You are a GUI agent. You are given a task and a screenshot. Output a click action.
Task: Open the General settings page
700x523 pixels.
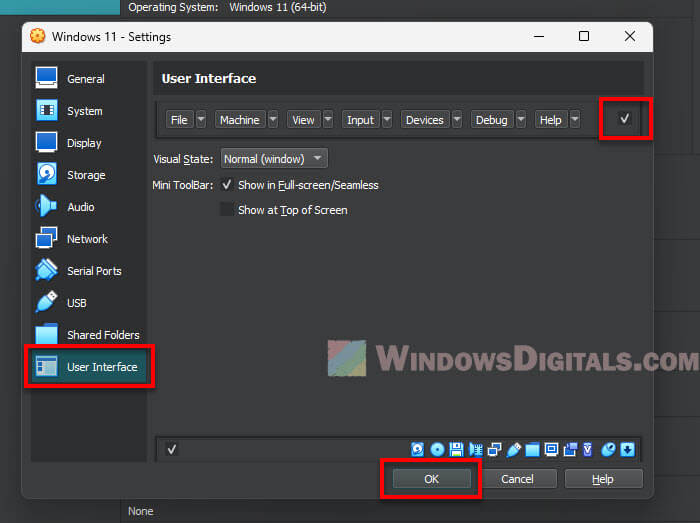pos(88,79)
